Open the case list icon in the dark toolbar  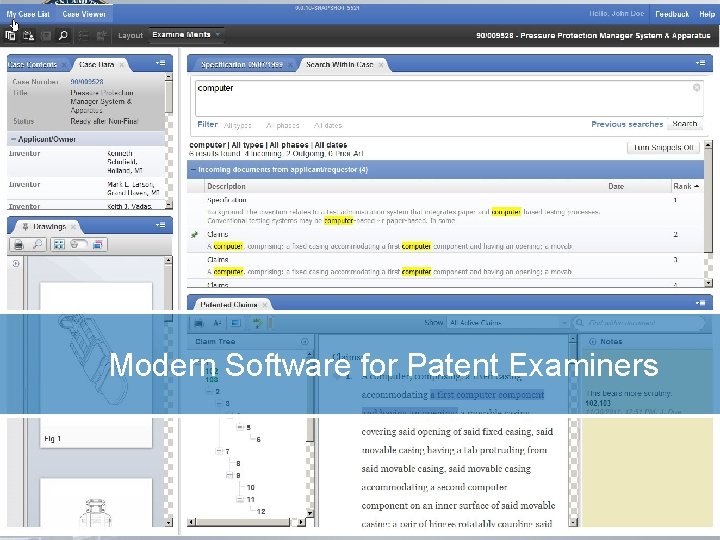10,35
